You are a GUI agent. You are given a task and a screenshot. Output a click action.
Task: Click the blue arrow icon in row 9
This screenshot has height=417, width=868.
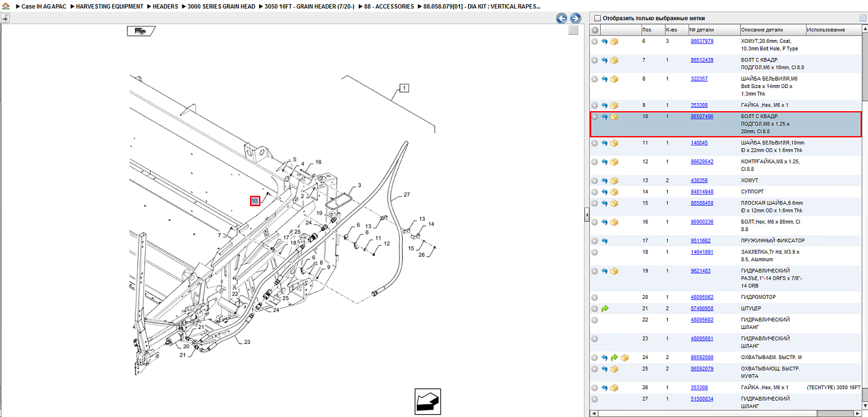[605, 105]
